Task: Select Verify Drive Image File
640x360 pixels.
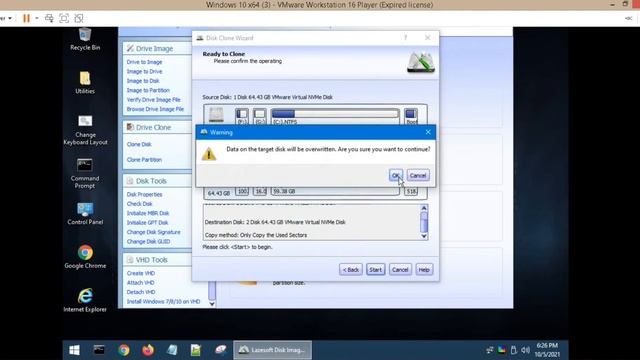Action: [x=153, y=100]
